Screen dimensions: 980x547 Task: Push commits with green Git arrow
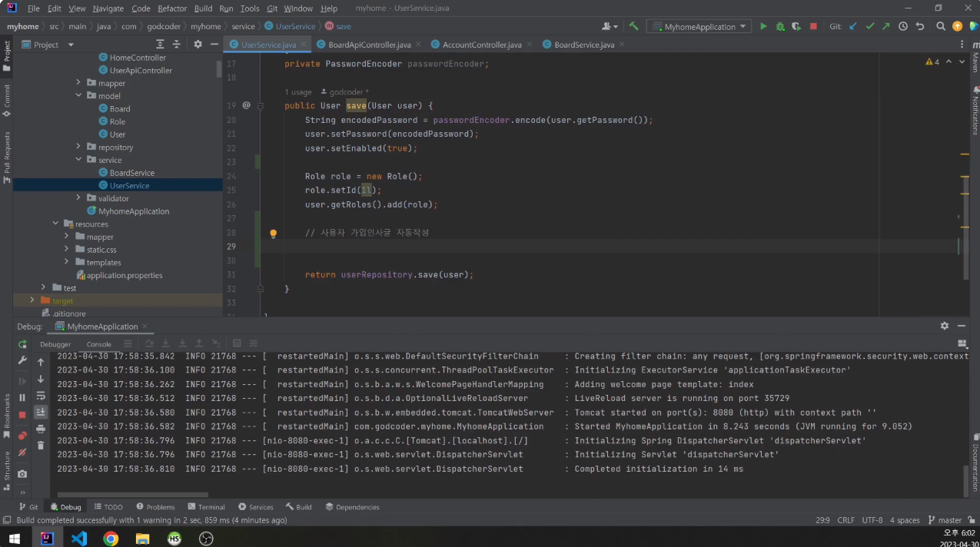click(886, 26)
